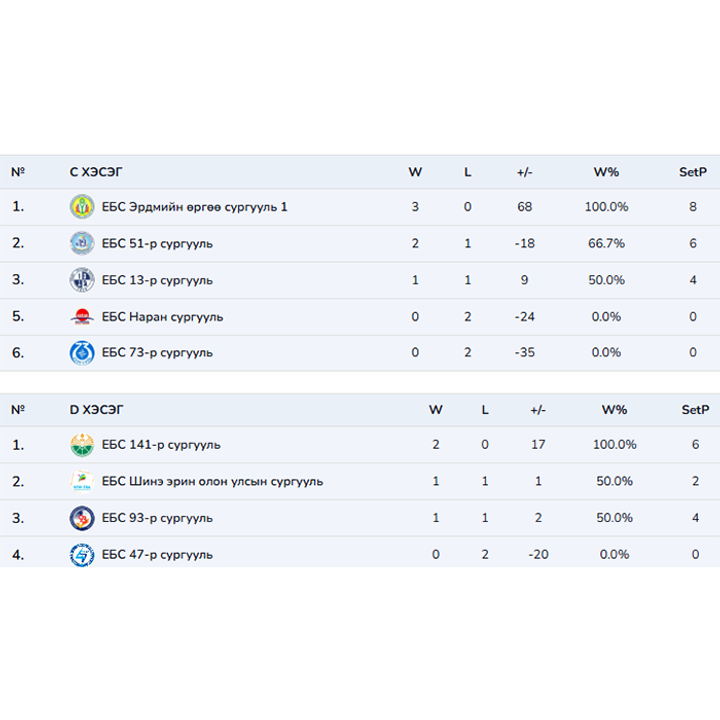Screen dimensions: 720x720
Task: Open ЕБС Эрдмийн өргөө сургууль 1 team link
Action: tap(194, 207)
